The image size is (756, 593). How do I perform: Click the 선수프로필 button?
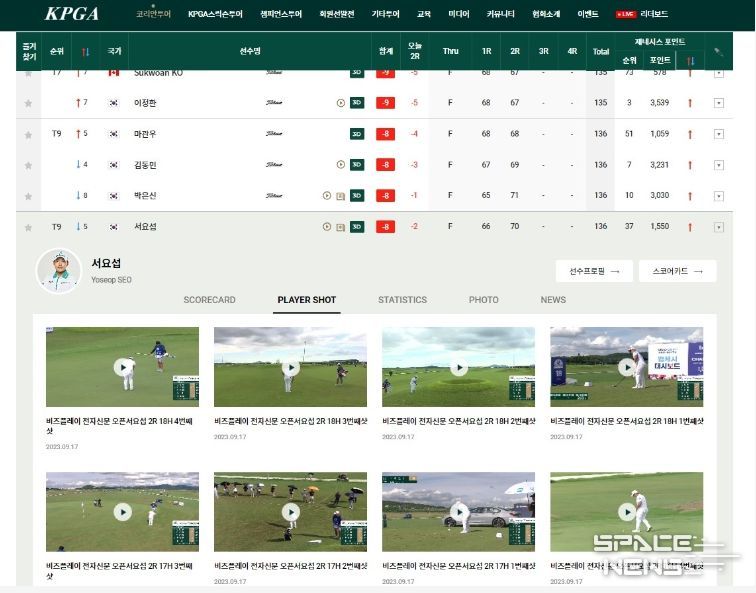pyautogui.click(x=594, y=271)
